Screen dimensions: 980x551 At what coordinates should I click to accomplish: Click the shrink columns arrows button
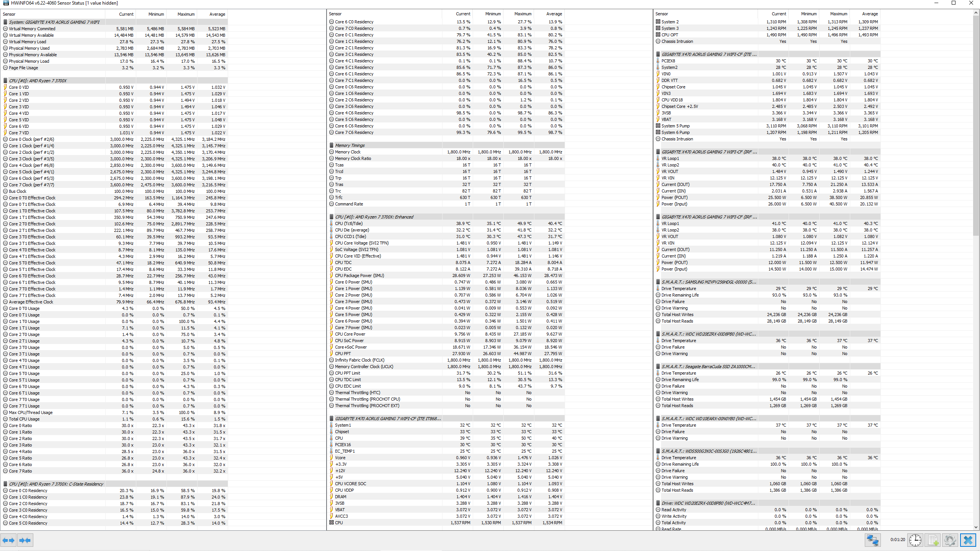[x=25, y=540]
